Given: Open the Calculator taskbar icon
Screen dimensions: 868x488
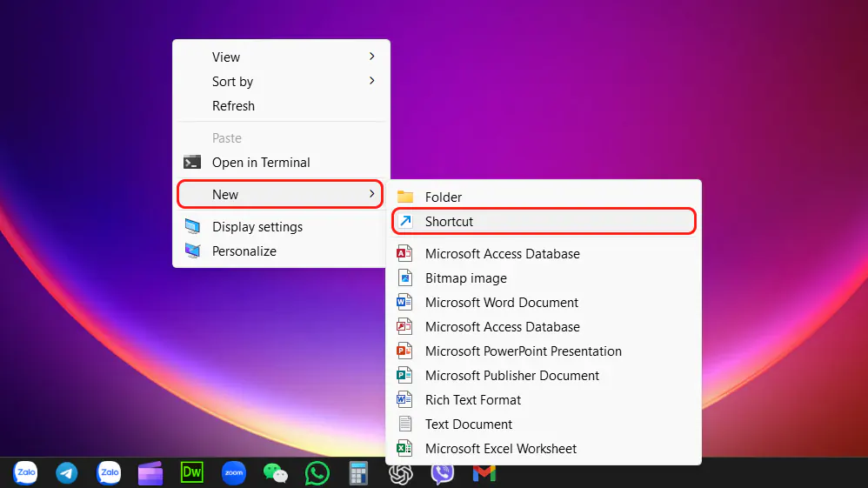Looking at the screenshot, I should tap(358, 473).
